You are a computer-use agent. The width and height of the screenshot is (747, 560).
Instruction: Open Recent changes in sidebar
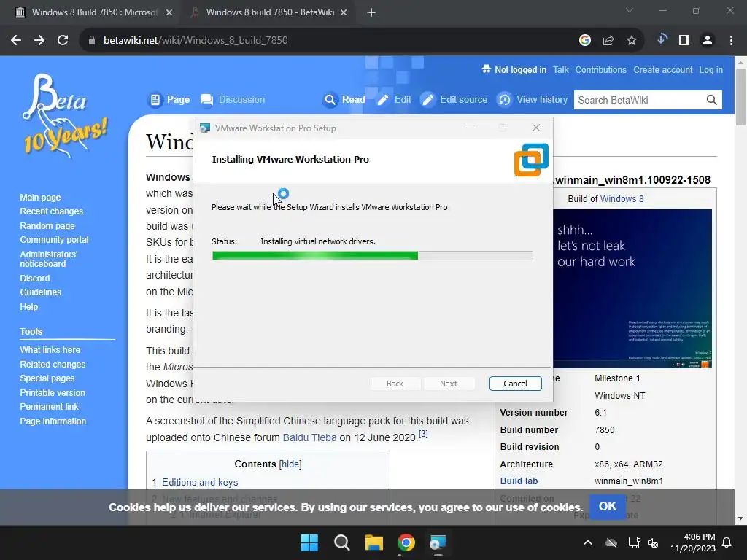52,211
